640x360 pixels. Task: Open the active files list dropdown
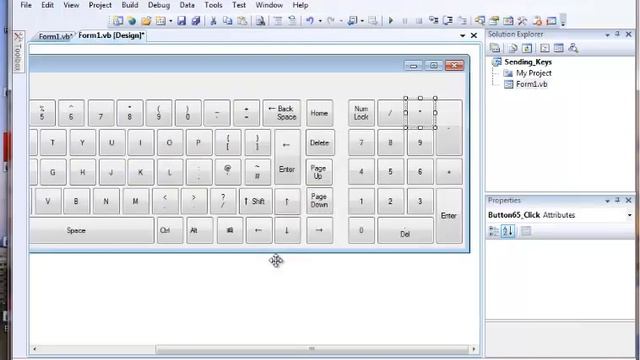coord(462,36)
